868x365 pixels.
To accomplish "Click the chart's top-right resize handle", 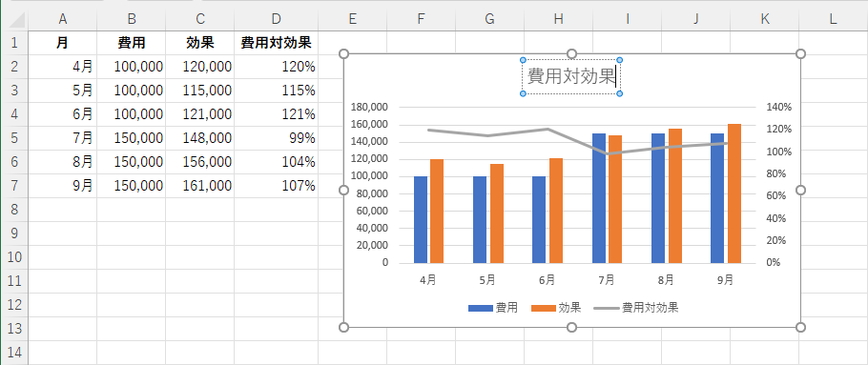I will [800, 53].
